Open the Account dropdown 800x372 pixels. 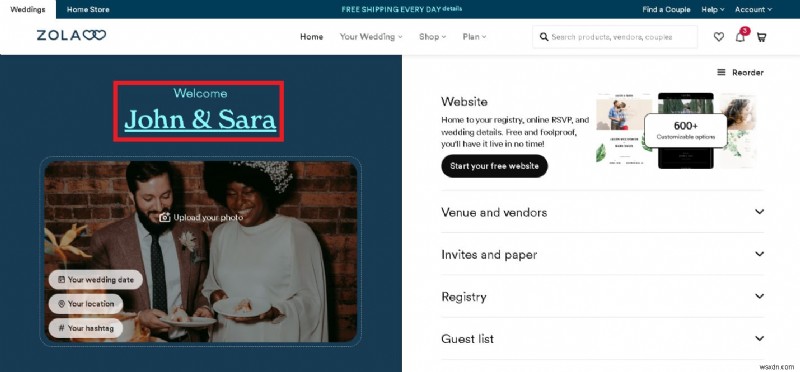click(753, 9)
